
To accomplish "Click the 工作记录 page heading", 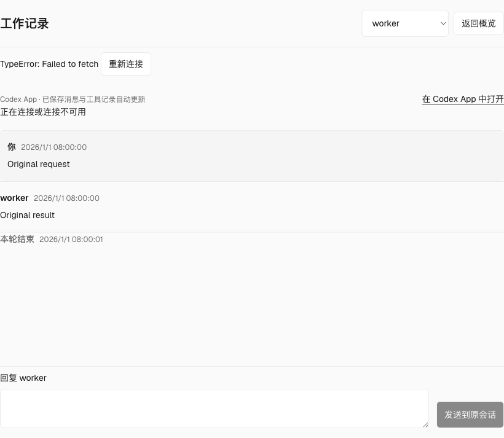I will (x=25, y=23).
